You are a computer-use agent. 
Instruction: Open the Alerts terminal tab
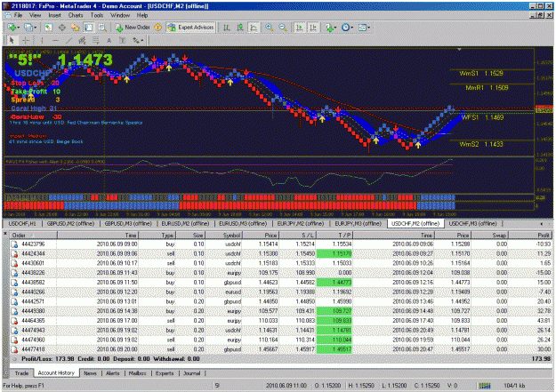(113, 373)
